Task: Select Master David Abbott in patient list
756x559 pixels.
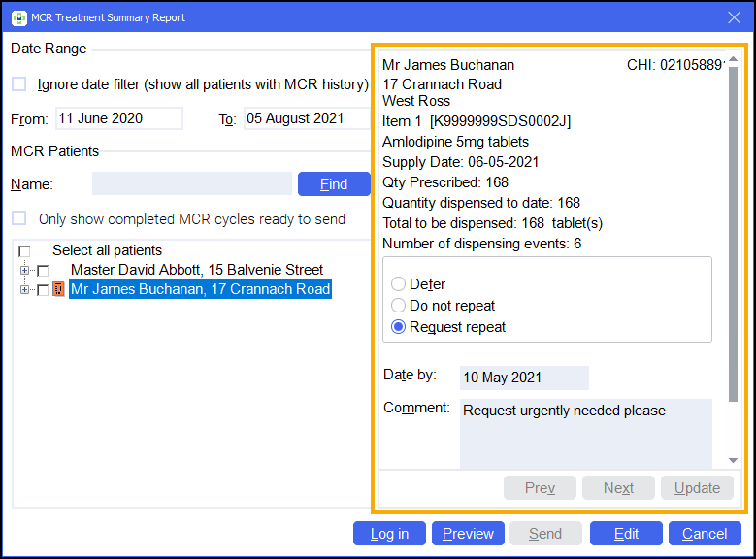Action: tap(197, 270)
